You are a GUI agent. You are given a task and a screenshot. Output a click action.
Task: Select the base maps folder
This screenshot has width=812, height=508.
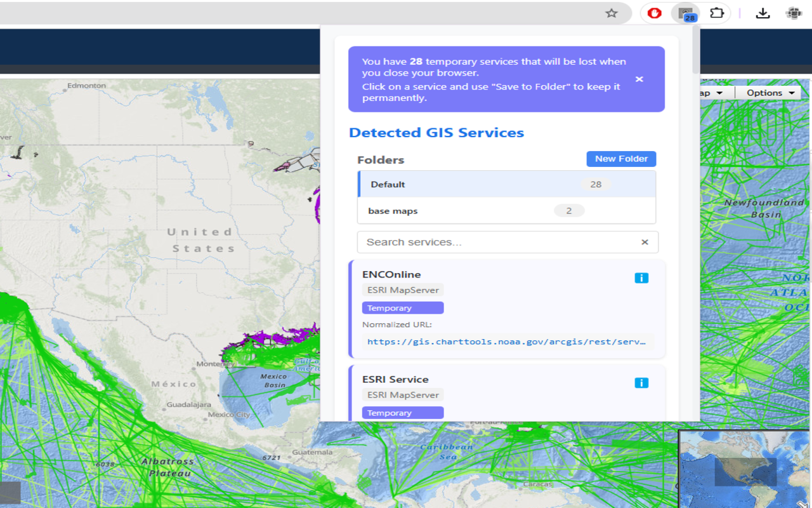point(506,211)
